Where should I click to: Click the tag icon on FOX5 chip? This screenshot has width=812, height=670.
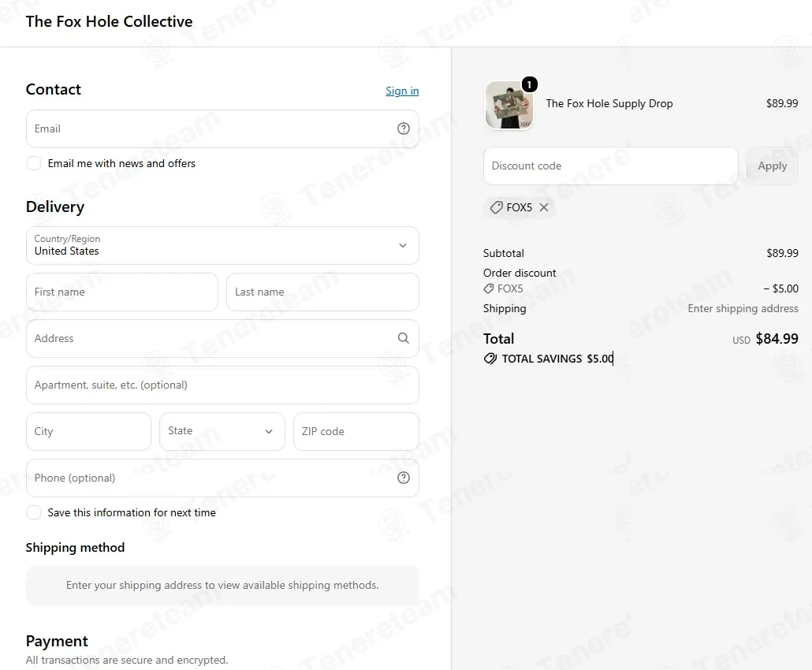pyautogui.click(x=496, y=207)
